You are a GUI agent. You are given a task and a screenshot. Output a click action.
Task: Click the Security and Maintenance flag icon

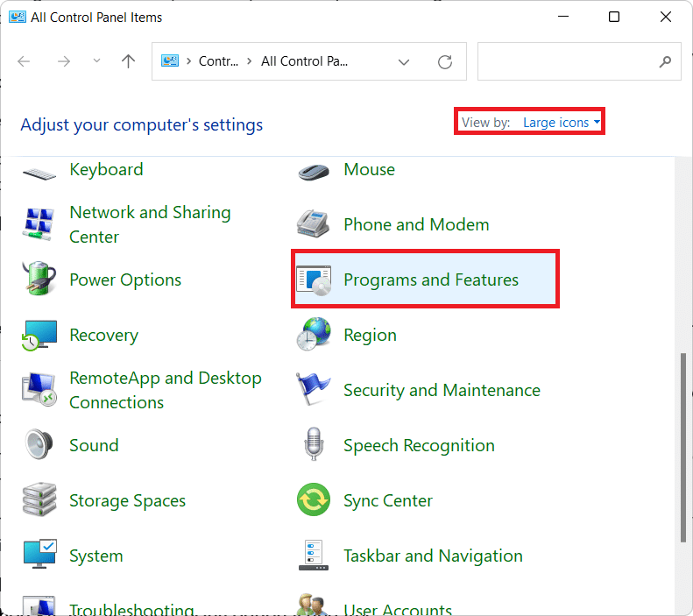(x=313, y=391)
